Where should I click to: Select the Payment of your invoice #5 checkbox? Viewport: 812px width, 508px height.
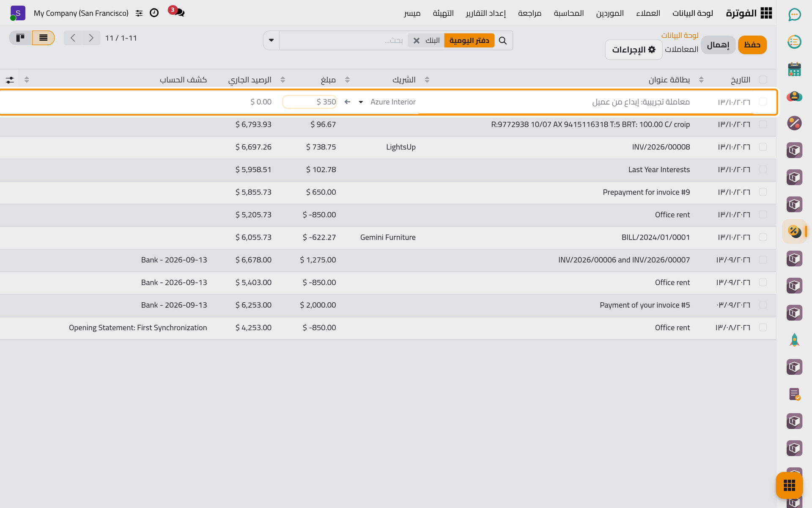pyautogui.click(x=763, y=305)
